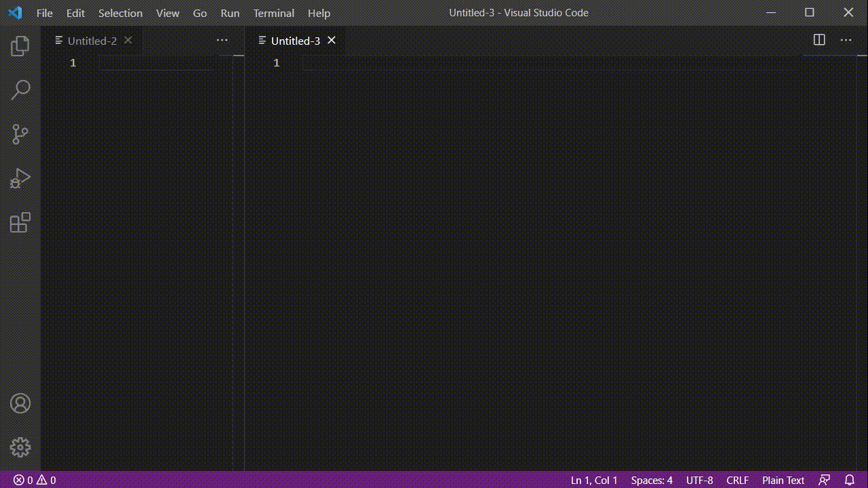Switch to the Untitled-2 tab
868x488 pixels.
tap(92, 41)
